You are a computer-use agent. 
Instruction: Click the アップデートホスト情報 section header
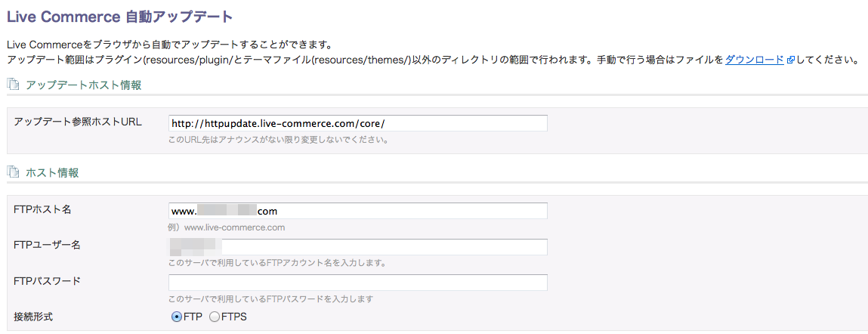click(x=83, y=85)
